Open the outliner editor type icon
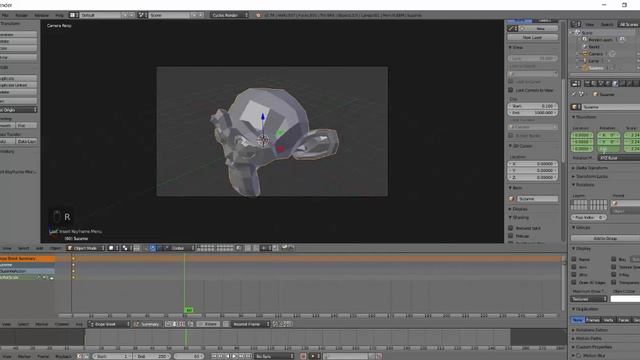The image size is (640, 360). tap(576, 24)
